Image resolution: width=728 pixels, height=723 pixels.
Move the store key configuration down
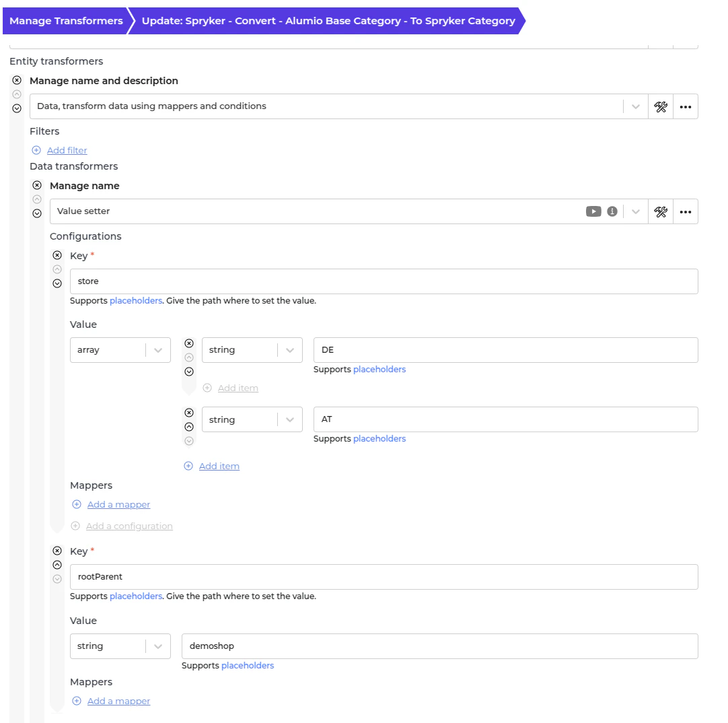point(57,283)
